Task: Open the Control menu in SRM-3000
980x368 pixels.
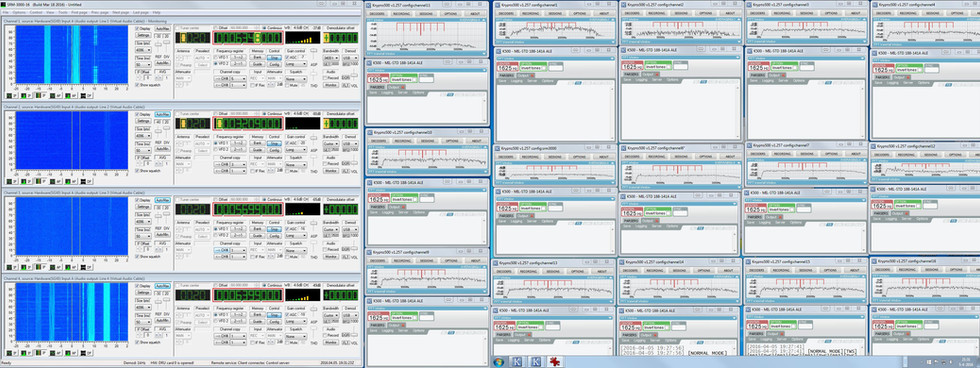Action: [36, 12]
